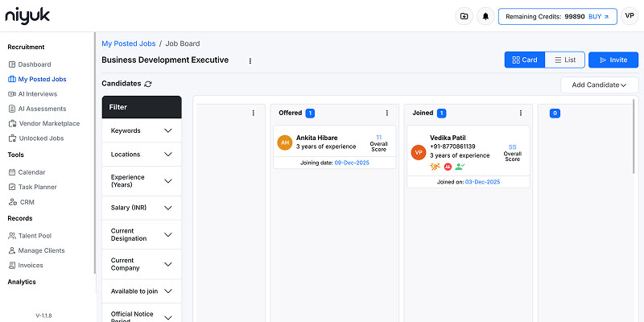Switch to Card view
The image size is (644, 322).
click(524, 60)
